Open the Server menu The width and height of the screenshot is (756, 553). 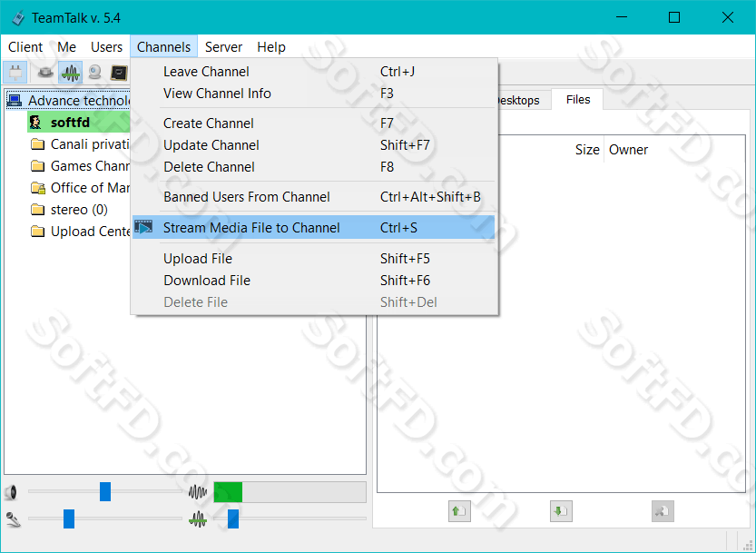coord(223,47)
